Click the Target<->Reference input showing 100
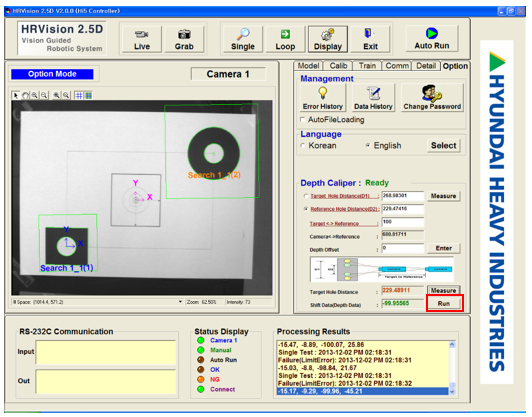The width and height of the screenshot is (532, 417). pyautogui.click(x=403, y=222)
